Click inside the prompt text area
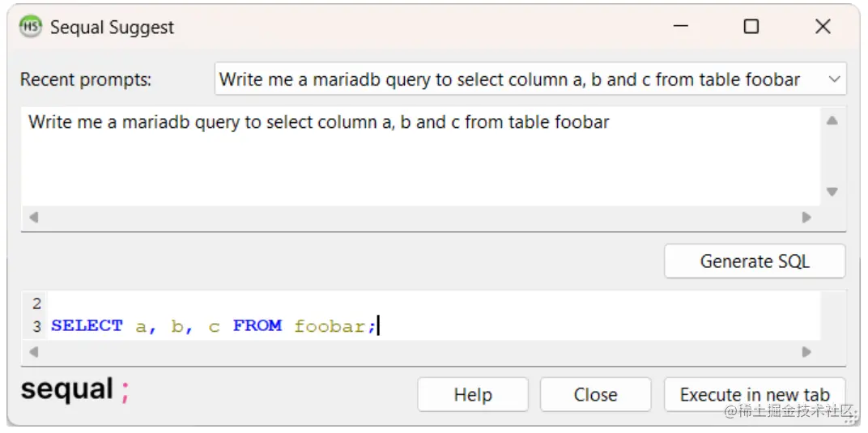 421,156
